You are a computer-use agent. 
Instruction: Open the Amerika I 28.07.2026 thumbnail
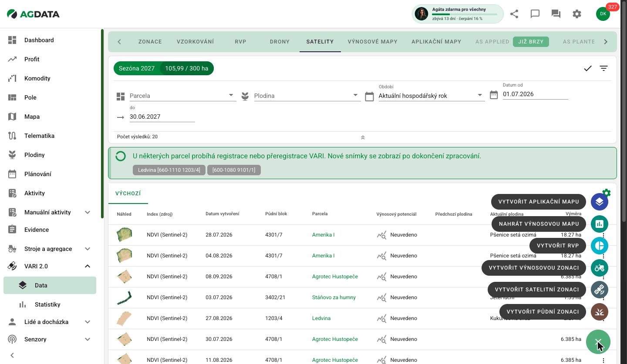pos(124,235)
